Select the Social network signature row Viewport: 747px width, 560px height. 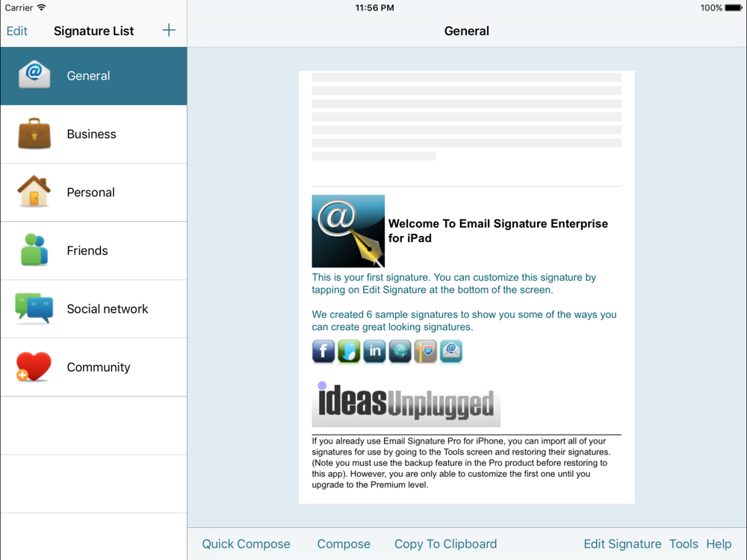94,309
